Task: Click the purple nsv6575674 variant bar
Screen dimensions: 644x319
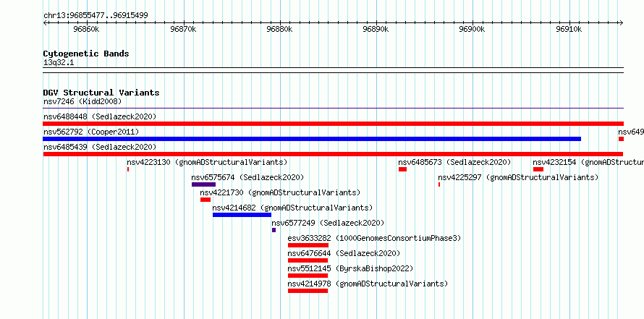Action: point(203,184)
